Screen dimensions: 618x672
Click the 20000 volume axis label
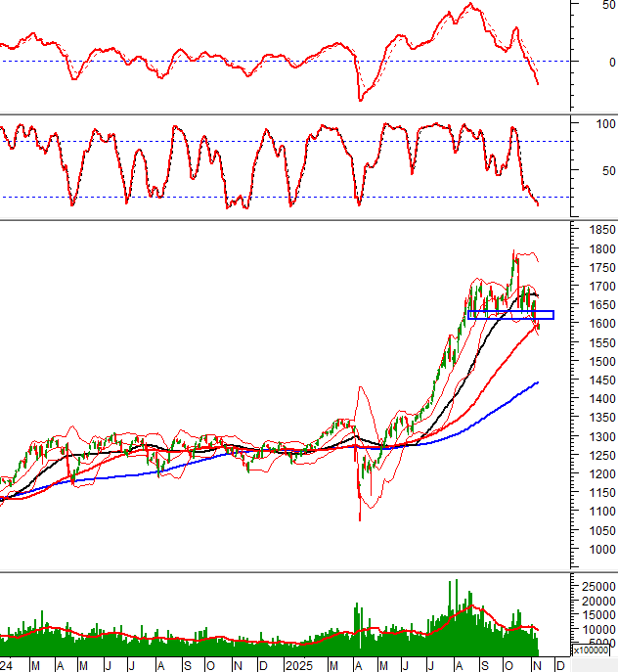595,601
